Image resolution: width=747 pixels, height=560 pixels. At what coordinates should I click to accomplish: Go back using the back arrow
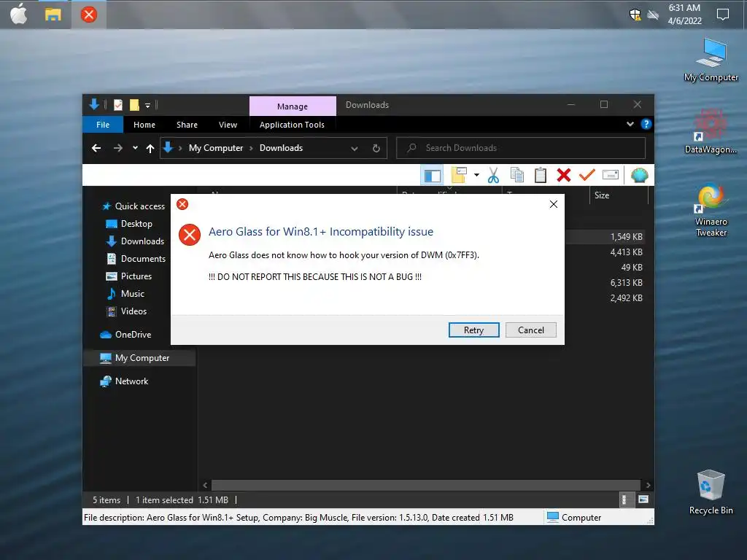point(96,148)
